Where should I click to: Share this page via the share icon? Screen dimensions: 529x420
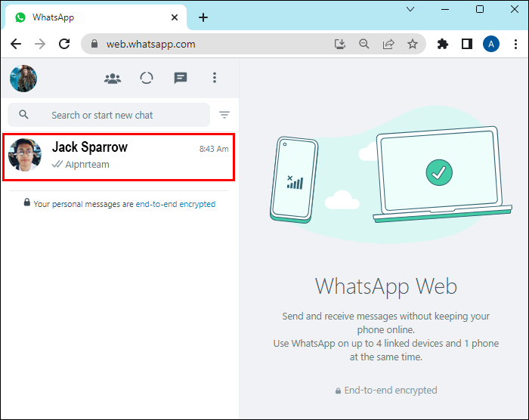click(388, 44)
